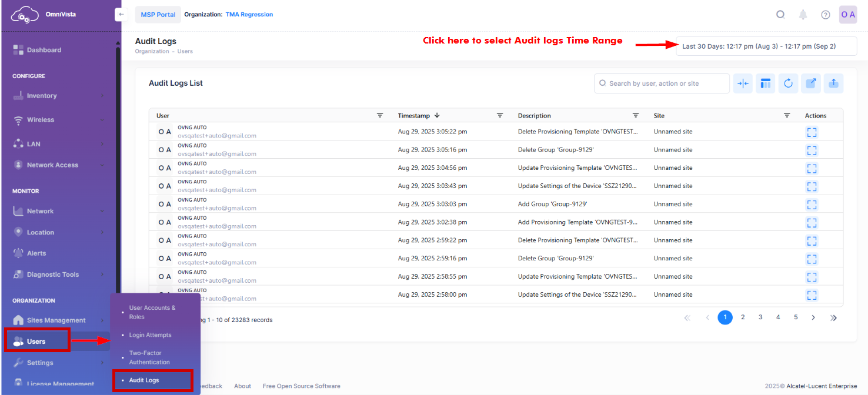Switch to the MSP Portal
Viewport: 868px width, 395px height.
pos(158,14)
